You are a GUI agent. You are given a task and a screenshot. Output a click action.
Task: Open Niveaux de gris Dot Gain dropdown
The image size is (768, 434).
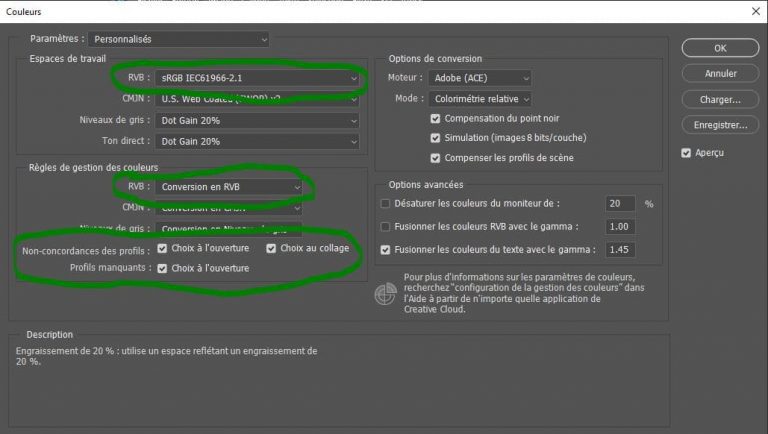coord(257,121)
